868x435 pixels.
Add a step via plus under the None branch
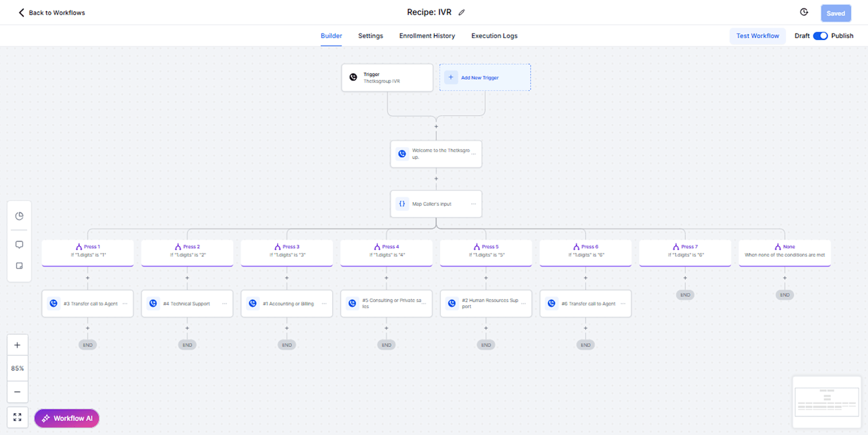point(785,278)
